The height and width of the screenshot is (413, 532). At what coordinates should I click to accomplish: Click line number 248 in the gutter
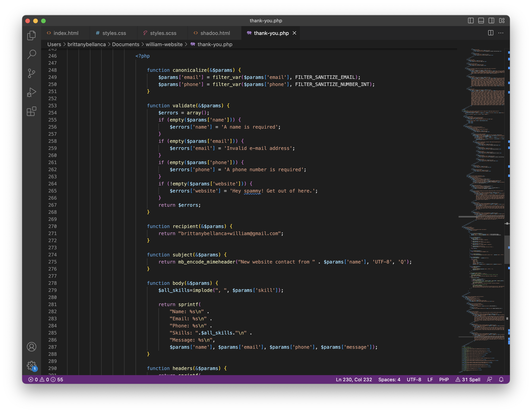(52, 70)
